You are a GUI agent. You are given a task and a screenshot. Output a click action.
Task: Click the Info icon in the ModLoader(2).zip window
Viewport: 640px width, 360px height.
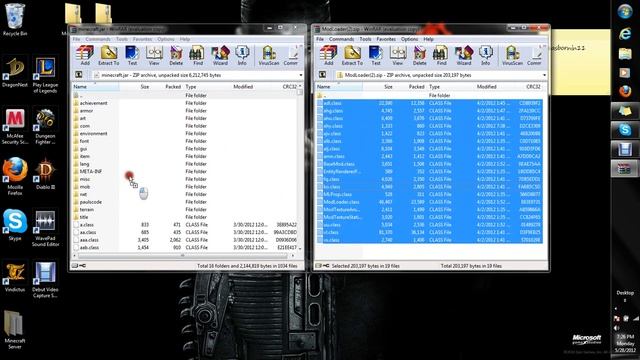point(485,56)
